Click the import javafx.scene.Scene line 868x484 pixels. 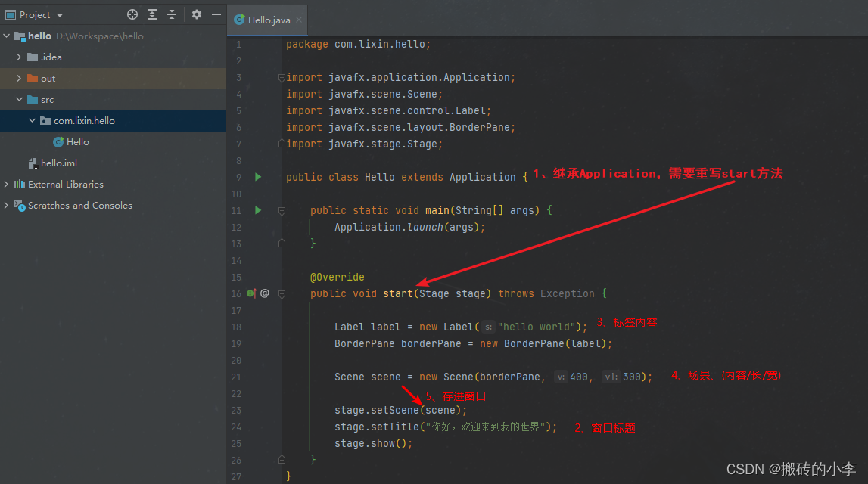coord(364,94)
